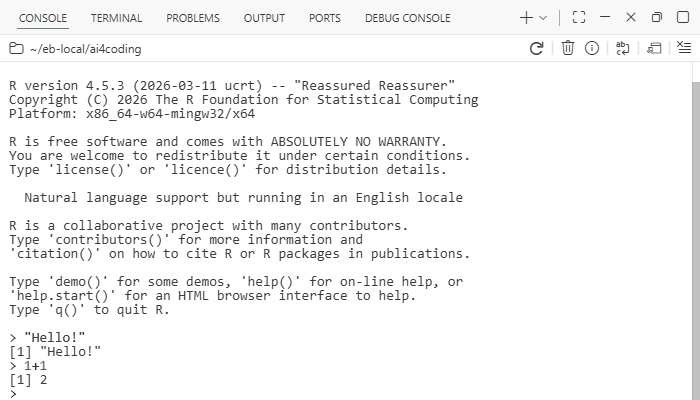The height and width of the screenshot is (400, 700).
Task: Open console in new window icon
Action: 654,48
